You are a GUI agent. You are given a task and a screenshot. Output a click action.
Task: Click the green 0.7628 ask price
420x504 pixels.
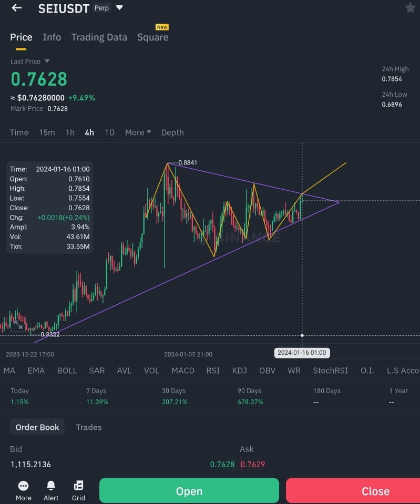[222, 464]
